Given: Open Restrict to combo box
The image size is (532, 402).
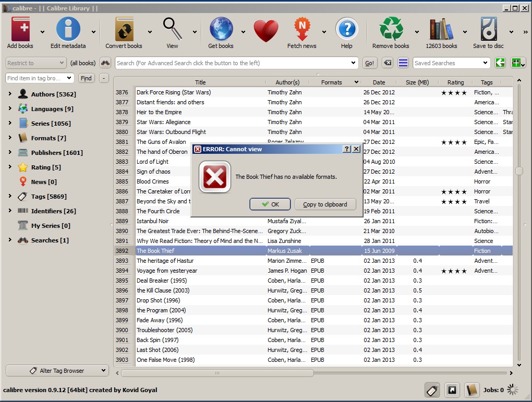Looking at the screenshot, I should 35,63.
